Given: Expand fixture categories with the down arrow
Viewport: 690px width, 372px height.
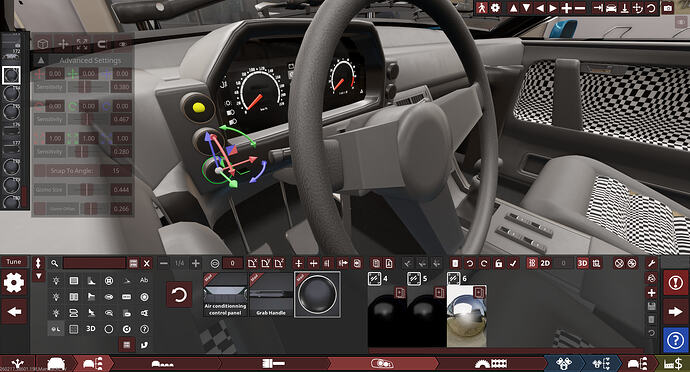Looking at the screenshot, I should (x=38, y=276).
